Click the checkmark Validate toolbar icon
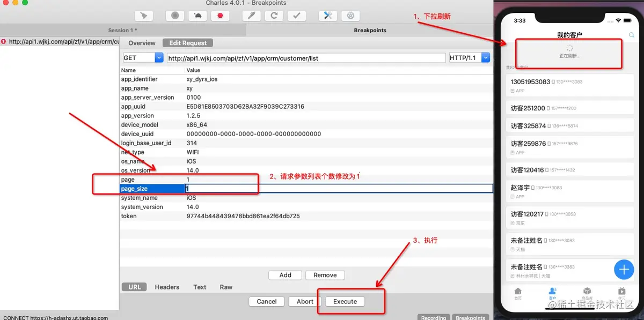644x320 pixels. pos(297,16)
